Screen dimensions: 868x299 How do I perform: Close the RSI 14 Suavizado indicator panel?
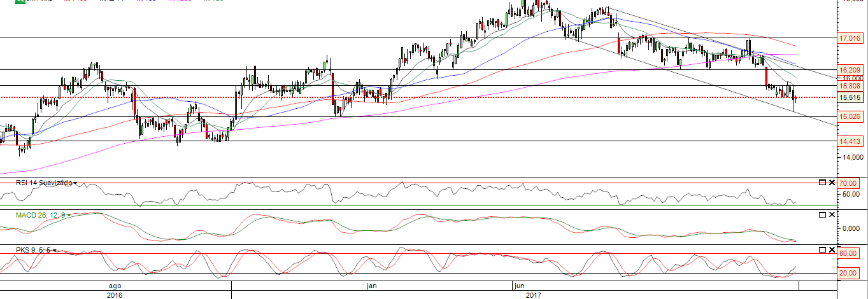point(831,183)
